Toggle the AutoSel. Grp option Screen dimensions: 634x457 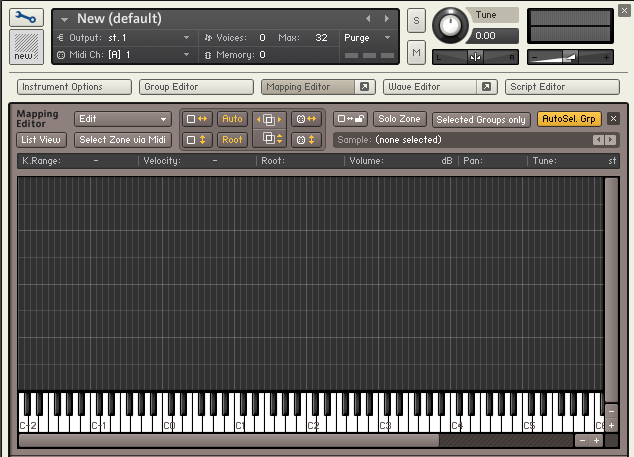pyautogui.click(x=570, y=119)
